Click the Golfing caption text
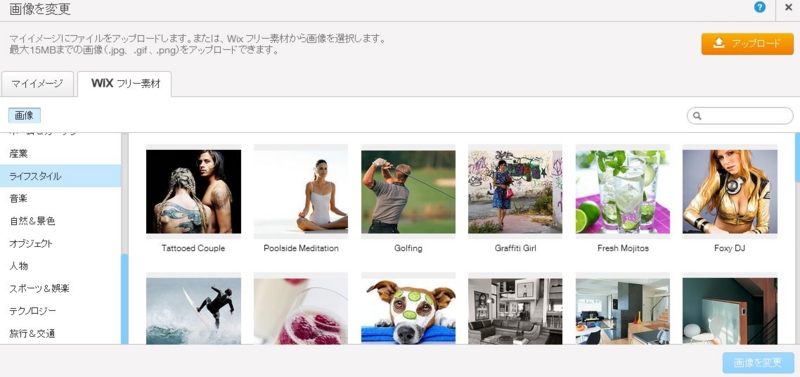Screen dimensions: 800x377 (x=408, y=248)
